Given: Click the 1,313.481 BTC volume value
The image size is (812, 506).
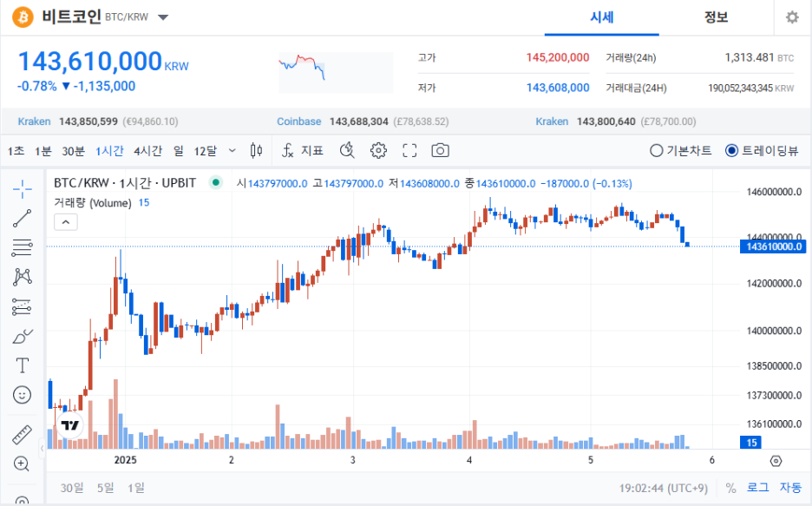Looking at the screenshot, I should (759, 57).
